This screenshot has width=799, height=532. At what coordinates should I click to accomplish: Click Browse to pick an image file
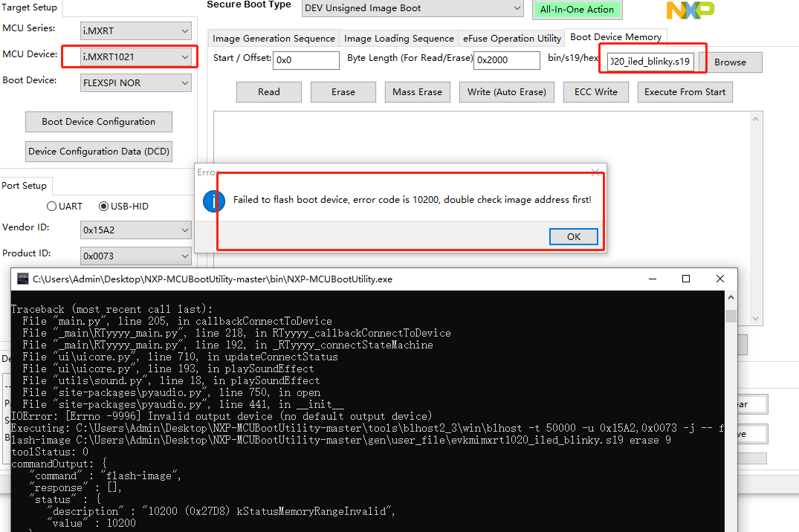(x=733, y=62)
